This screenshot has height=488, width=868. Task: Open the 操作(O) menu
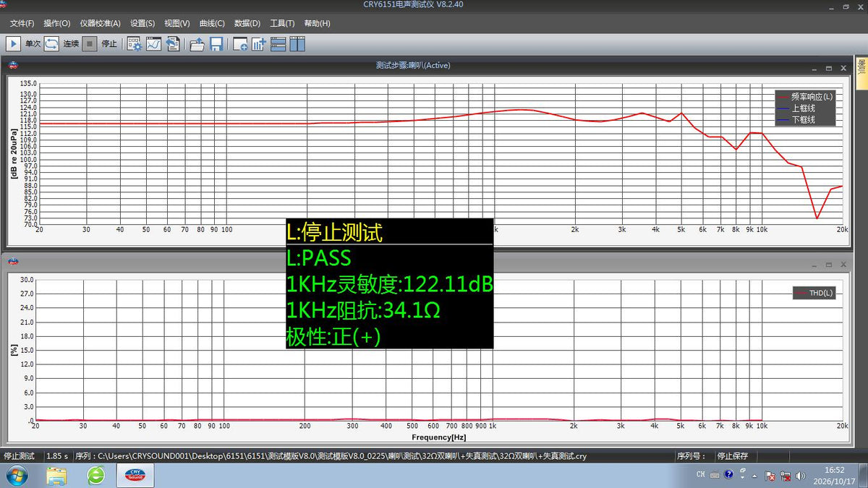point(57,23)
